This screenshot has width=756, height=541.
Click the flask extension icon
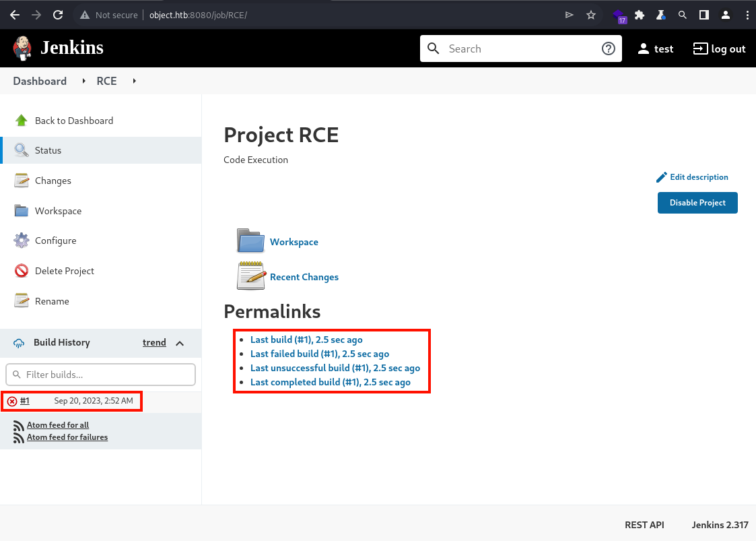(661, 15)
